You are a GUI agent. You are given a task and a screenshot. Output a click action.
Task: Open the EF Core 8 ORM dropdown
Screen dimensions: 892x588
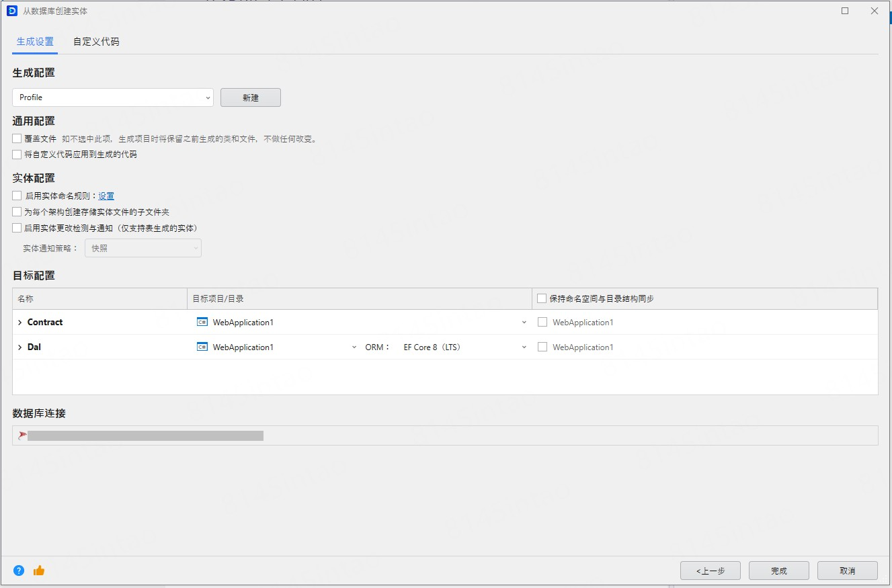pyautogui.click(x=464, y=347)
